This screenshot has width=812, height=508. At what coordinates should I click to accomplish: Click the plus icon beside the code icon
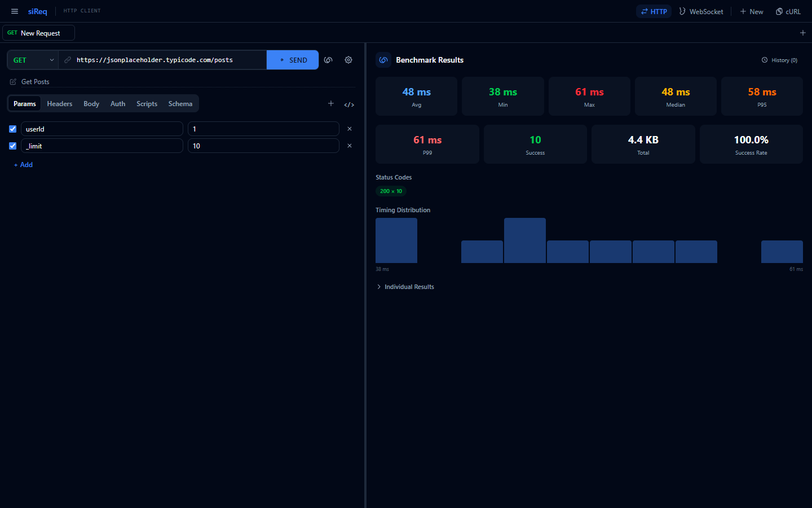point(331,103)
